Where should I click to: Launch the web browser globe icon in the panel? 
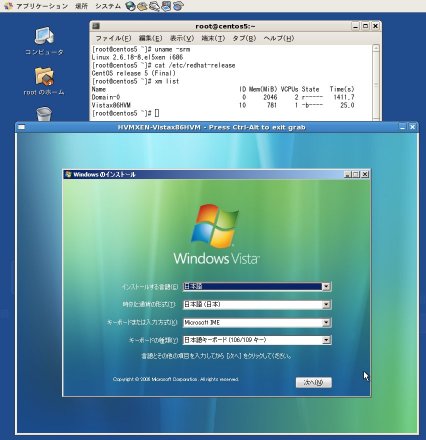tap(130, 6)
